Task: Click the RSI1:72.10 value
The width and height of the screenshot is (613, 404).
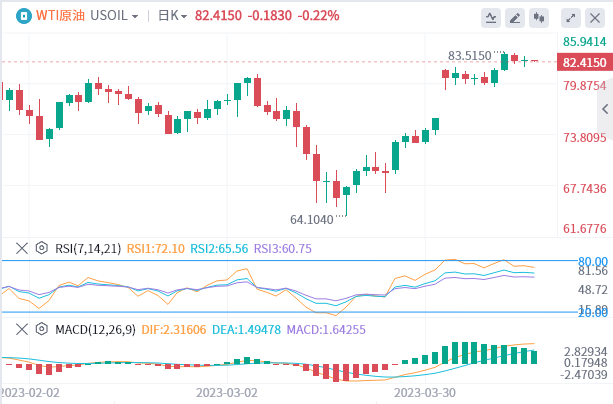Action: click(156, 248)
